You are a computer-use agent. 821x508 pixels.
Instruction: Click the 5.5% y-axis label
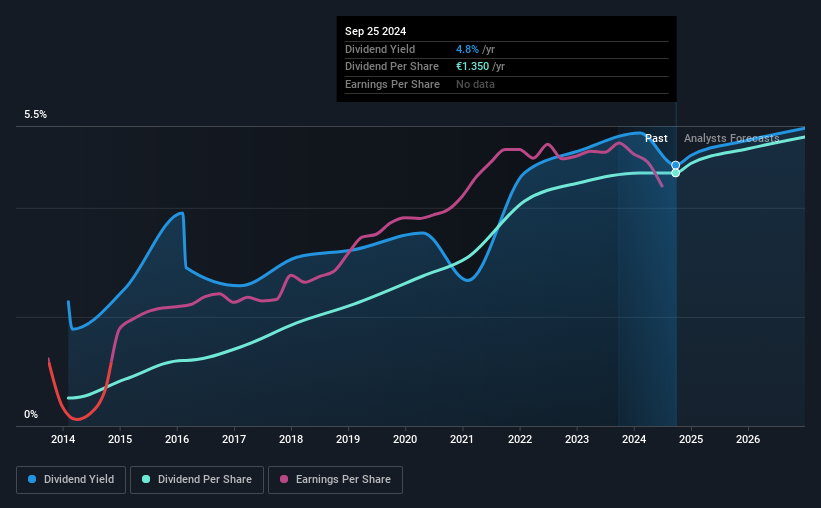click(x=36, y=115)
